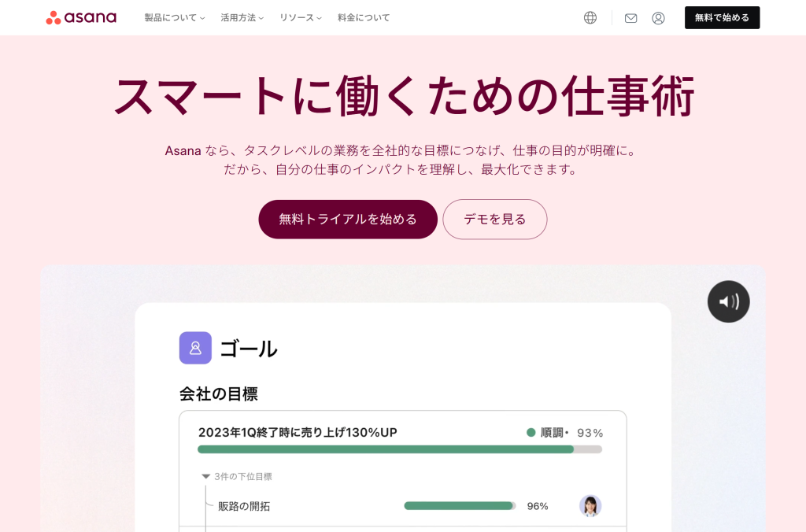Expand the 活用方法 dropdown menu

[x=242, y=17]
